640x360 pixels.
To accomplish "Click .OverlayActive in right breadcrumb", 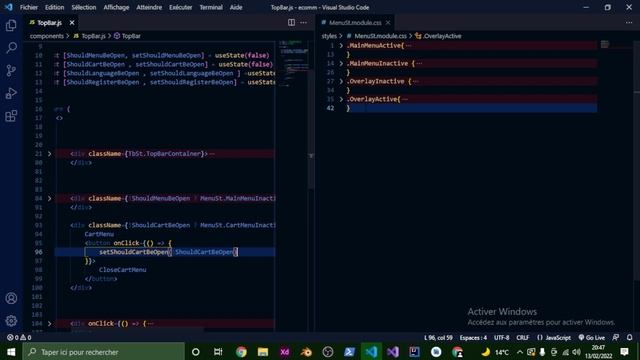I will (442, 36).
